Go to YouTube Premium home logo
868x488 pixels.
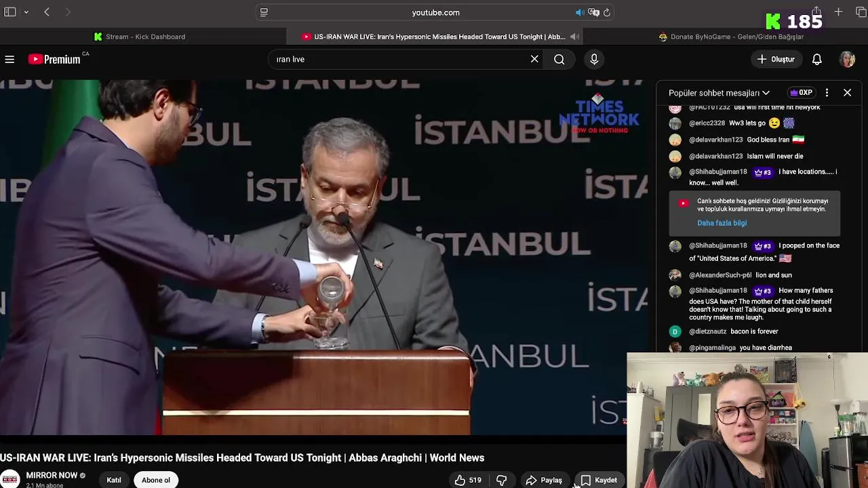(54, 60)
